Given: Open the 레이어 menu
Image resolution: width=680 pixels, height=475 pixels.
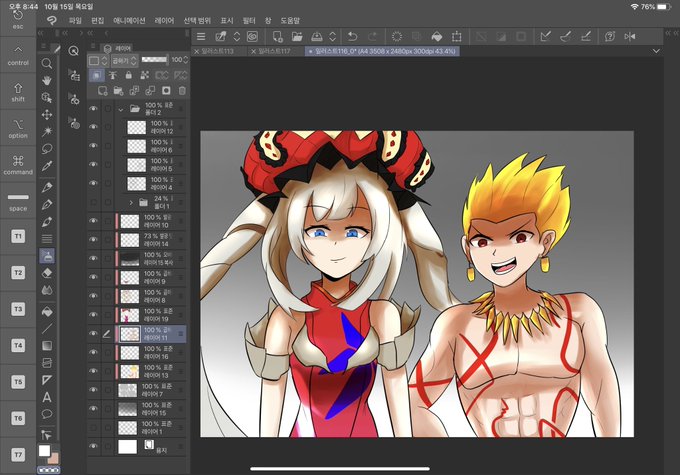Looking at the screenshot, I should pyautogui.click(x=164, y=20).
